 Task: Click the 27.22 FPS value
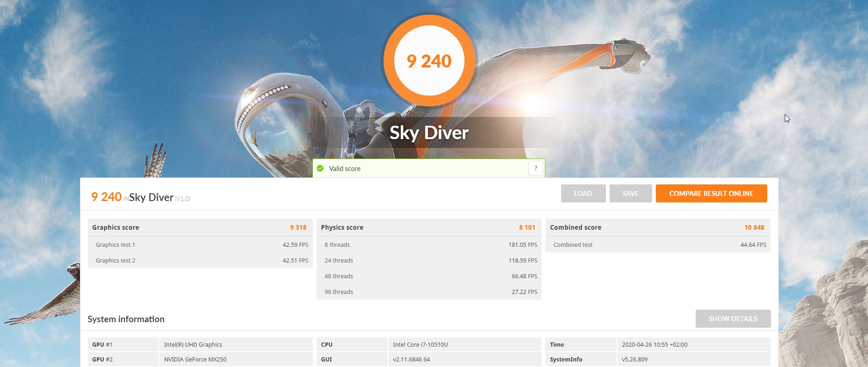click(x=524, y=292)
